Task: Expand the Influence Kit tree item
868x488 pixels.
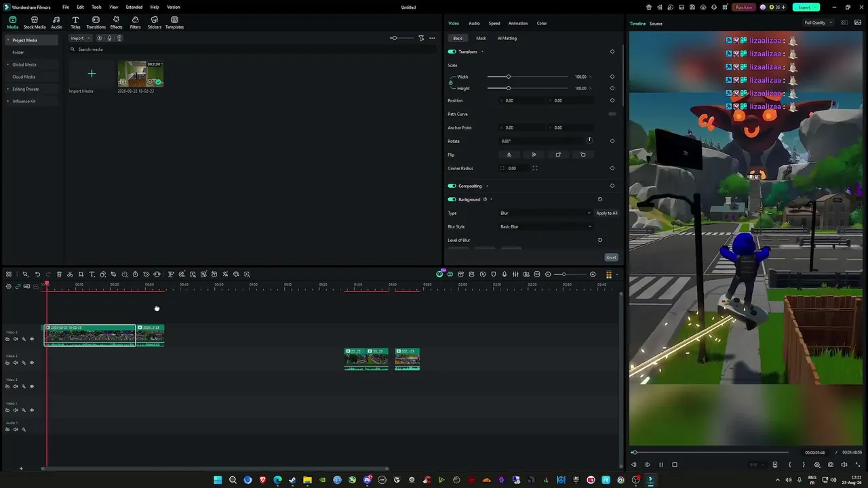Action: (8, 101)
